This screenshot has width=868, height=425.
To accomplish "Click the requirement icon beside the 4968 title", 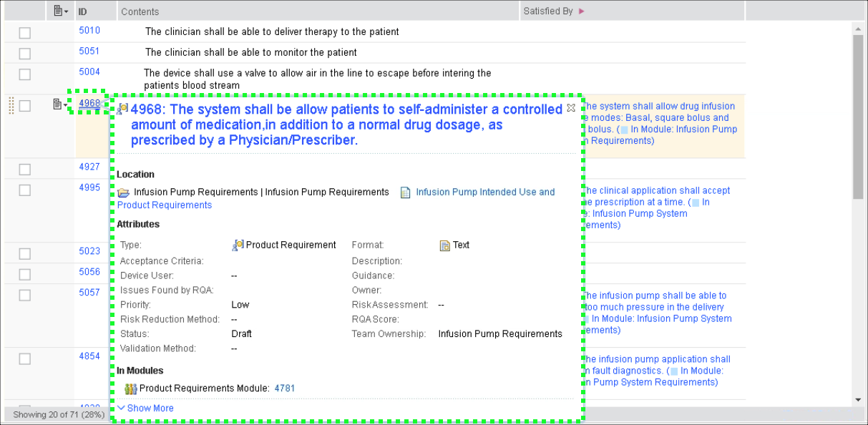I will [x=123, y=109].
